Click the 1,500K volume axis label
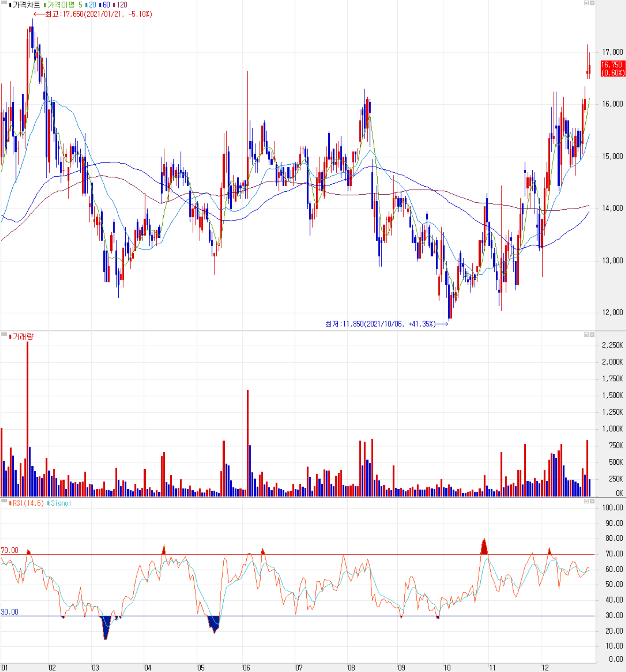Screen dimensions: 626x672 (613, 395)
